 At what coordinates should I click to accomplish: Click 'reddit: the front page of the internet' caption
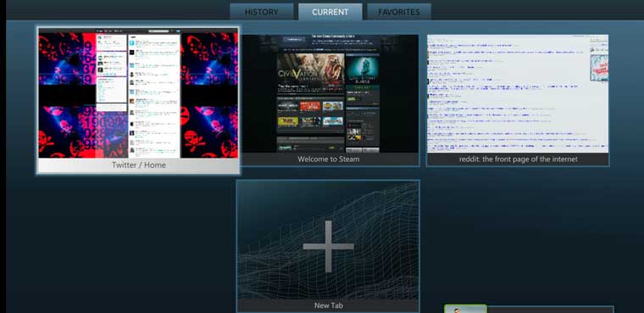click(x=519, y=159)
